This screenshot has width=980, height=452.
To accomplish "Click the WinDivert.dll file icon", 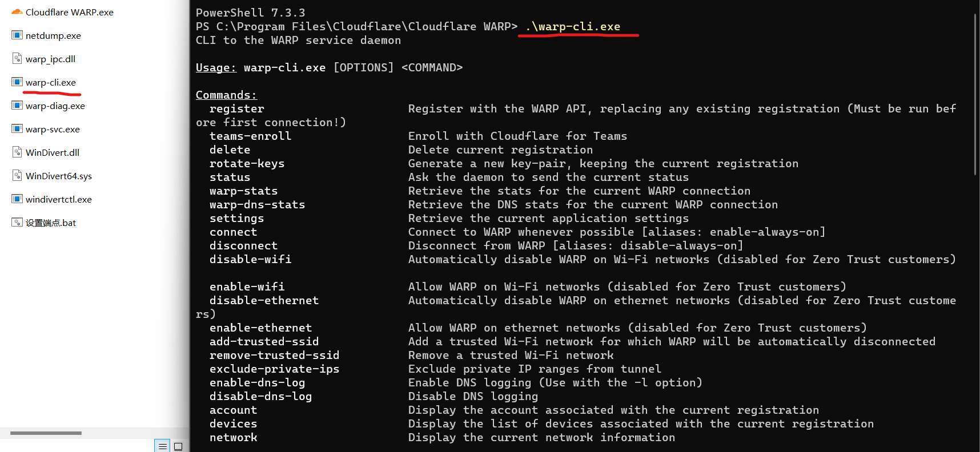I will pyautogui.click(x=17, y=152).
